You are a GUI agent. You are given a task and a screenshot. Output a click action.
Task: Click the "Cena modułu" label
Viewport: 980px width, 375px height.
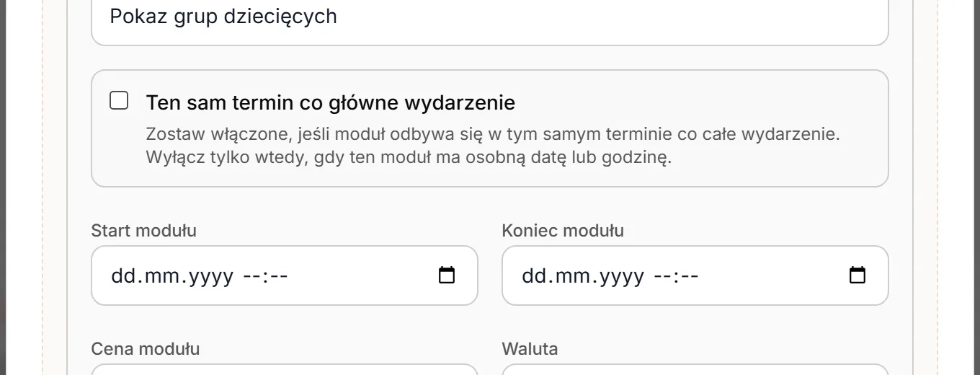click(x=146, y=349)
